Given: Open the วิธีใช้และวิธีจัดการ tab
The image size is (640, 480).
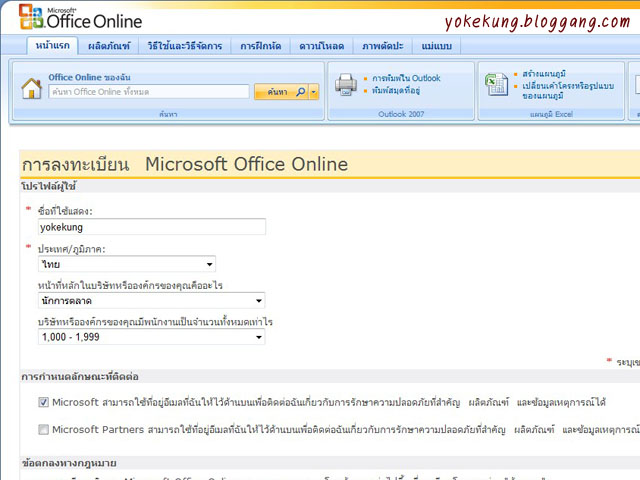Looking at the screenshot, I should tap(185, 46).
